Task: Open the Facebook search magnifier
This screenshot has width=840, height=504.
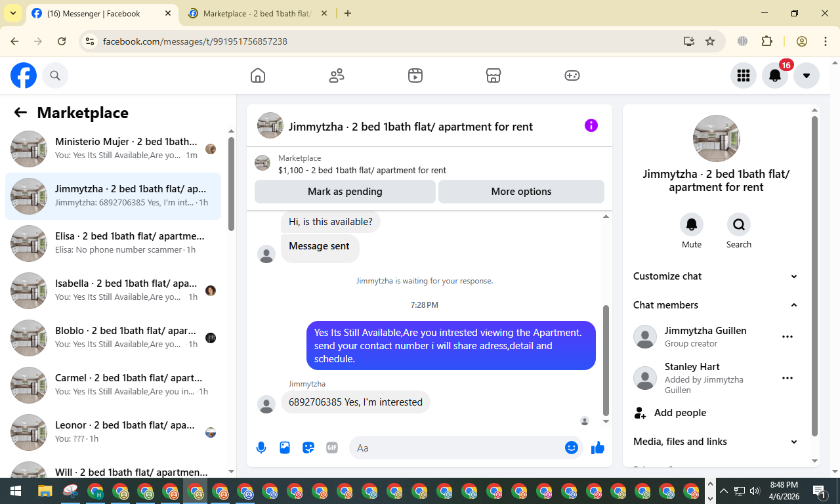Action: click(55, 75)
